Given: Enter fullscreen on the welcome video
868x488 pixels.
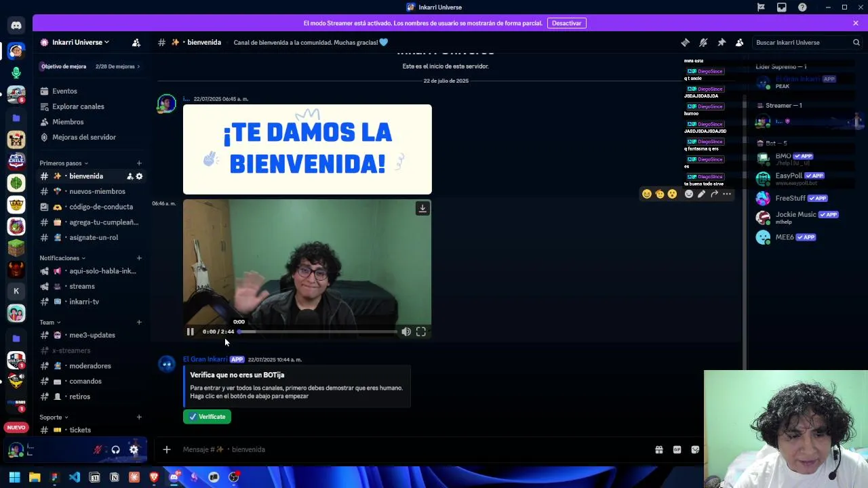Looking at the screenshot, I should tap(421, 331).
